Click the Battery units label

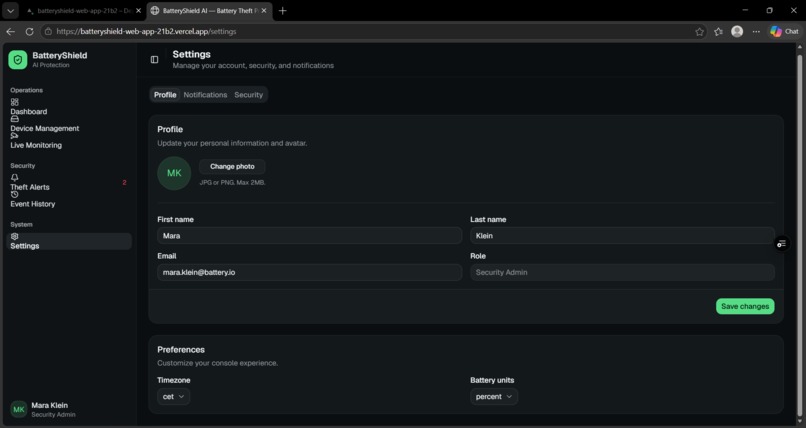pos(492,380)
